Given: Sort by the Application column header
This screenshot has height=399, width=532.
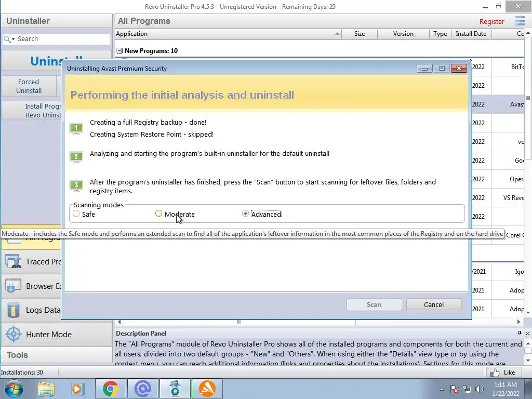Looking at the screenshot, I should click(228, 34).
